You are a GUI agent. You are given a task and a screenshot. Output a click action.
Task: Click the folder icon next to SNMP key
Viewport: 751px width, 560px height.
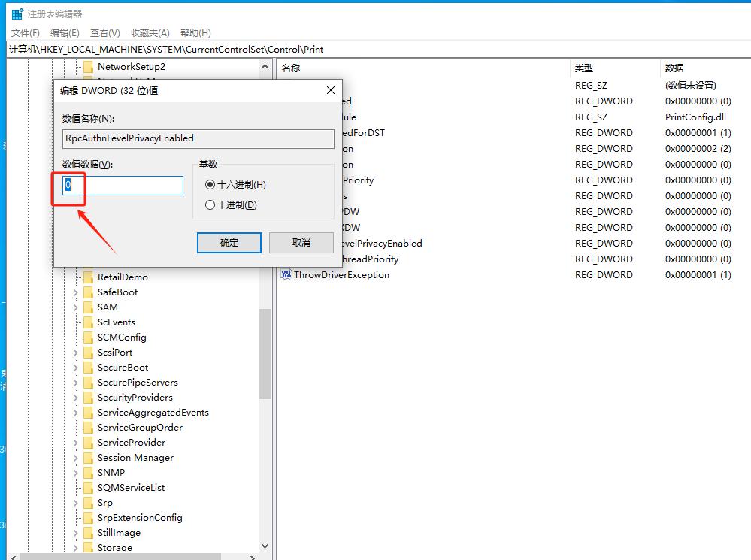87,472
